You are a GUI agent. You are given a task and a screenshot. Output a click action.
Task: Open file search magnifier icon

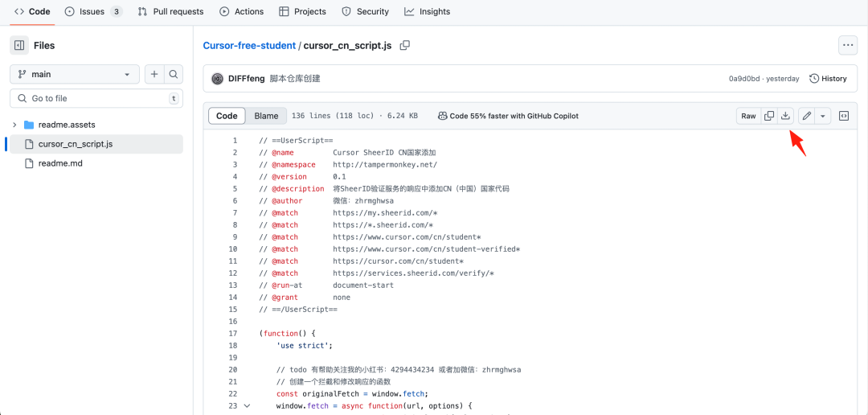pyautogui.click(x=174, y=74)
